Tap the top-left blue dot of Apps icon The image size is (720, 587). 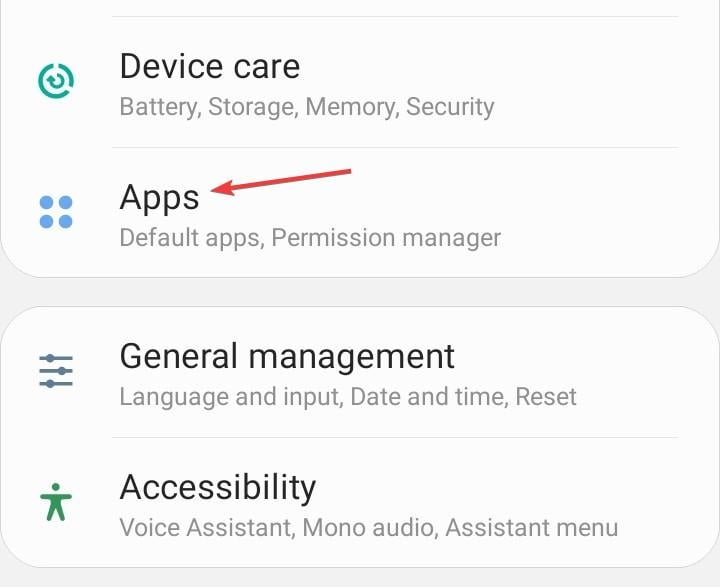tap(46, 203)
